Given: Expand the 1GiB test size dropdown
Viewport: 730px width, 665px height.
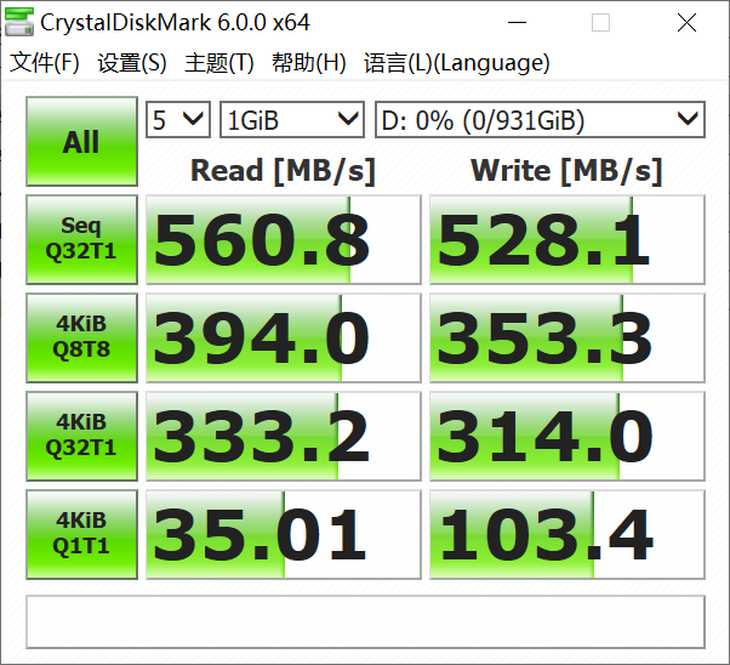Looking at the screenshot, I should click(x=291, y=120).
